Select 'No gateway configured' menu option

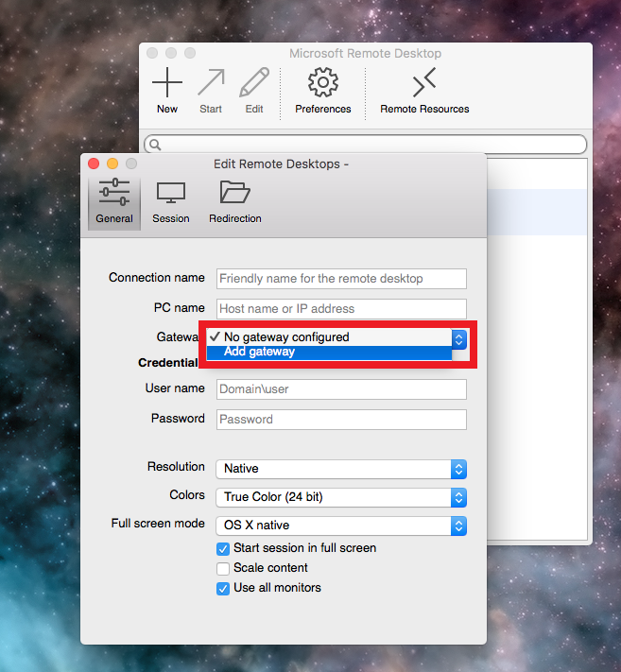coord(329,337)
